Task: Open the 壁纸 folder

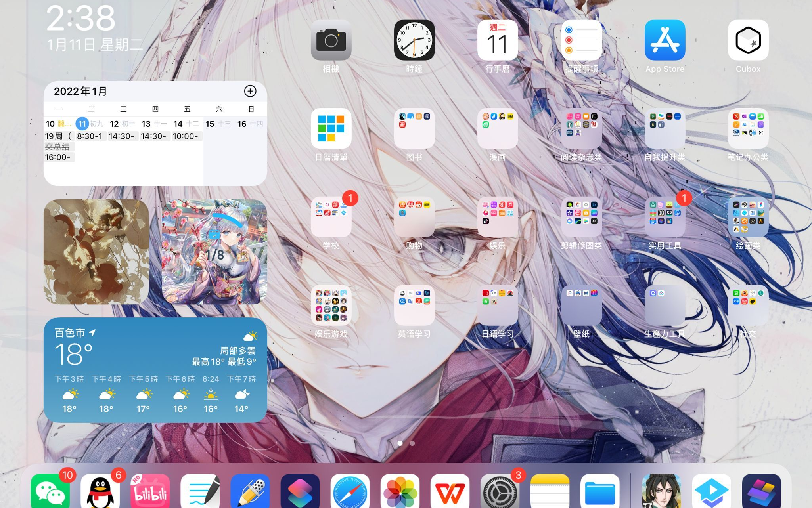Action: click(582, 305)
